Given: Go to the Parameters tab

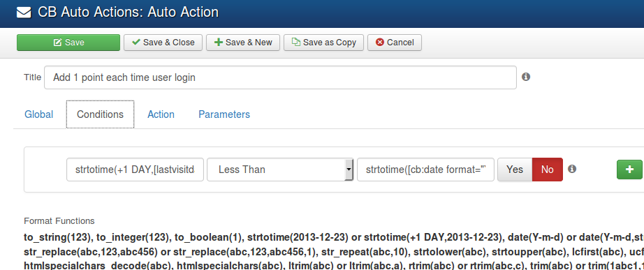Looking at the screenshot, I should click(x=224, y=114).
